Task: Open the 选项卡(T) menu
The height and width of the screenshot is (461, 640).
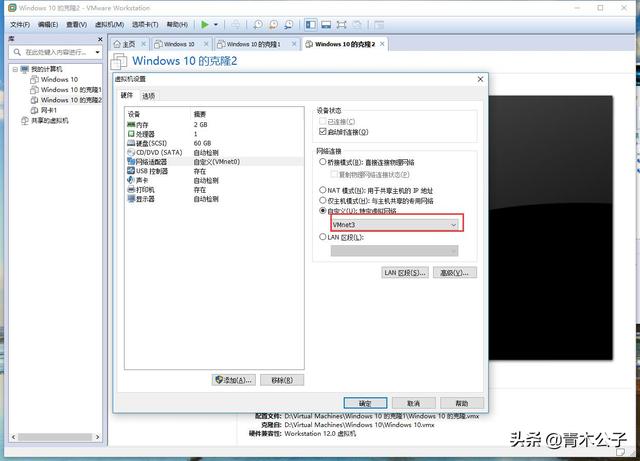Action: (144, 24)
